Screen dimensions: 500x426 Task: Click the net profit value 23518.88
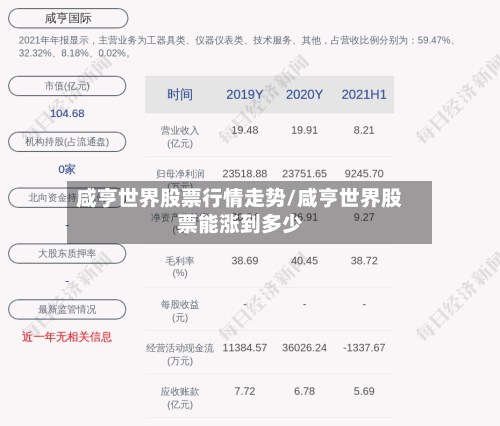coord(245,174)
